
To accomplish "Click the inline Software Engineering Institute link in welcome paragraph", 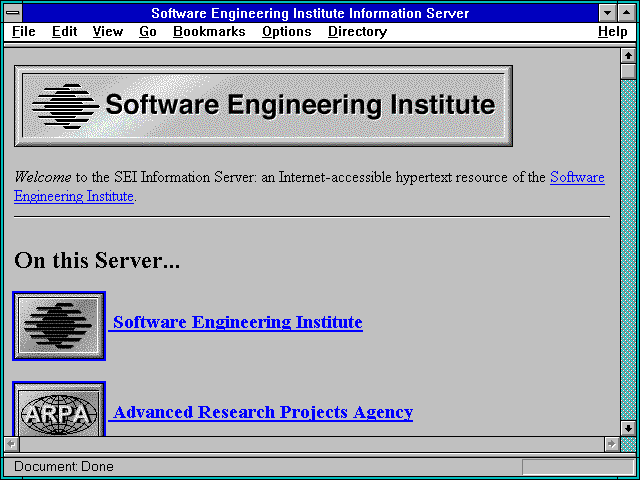I will [577, 178].
